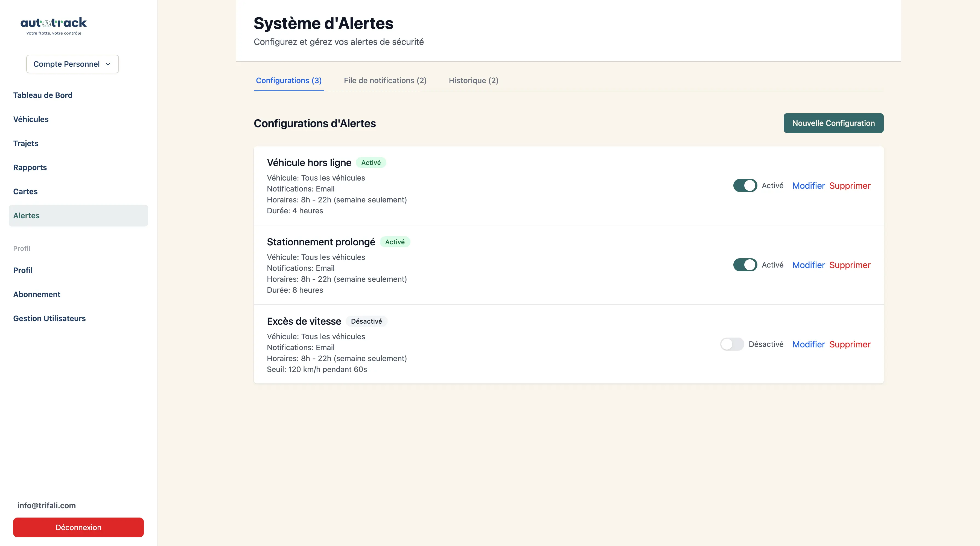Click the Activé badge next to Véhicule hors ligne

click(371, 162)
